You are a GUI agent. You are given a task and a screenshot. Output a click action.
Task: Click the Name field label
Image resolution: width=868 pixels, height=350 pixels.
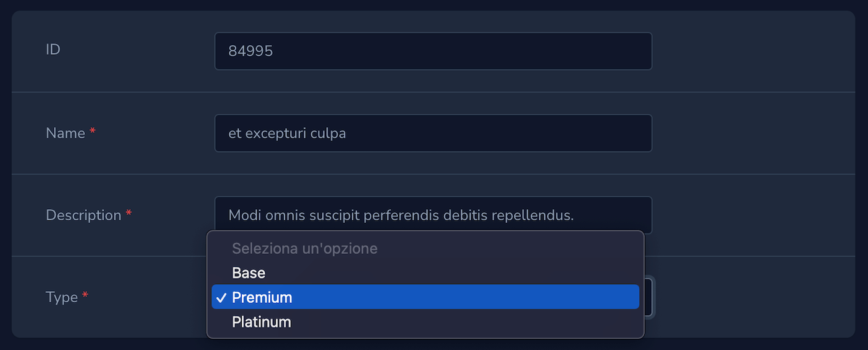coord(65,133)
